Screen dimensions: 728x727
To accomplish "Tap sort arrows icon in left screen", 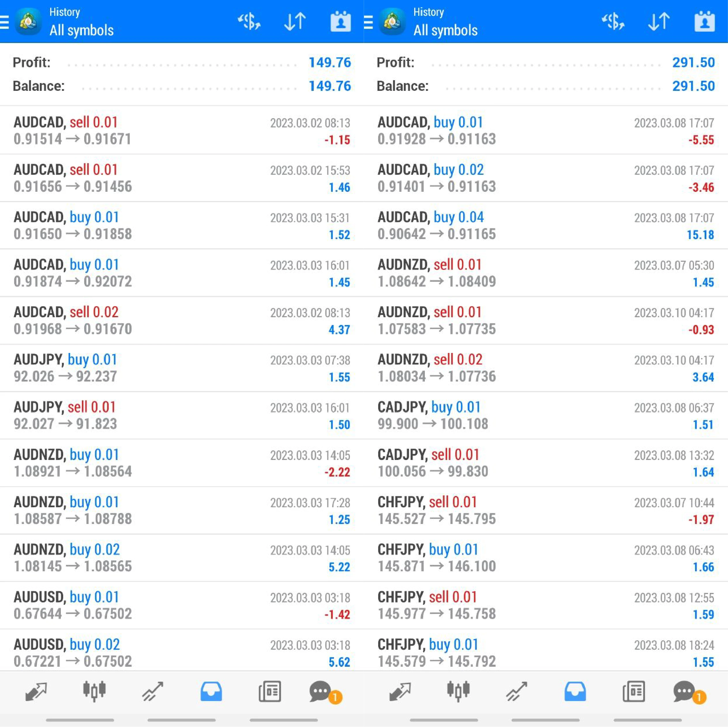I will (295, 21).
